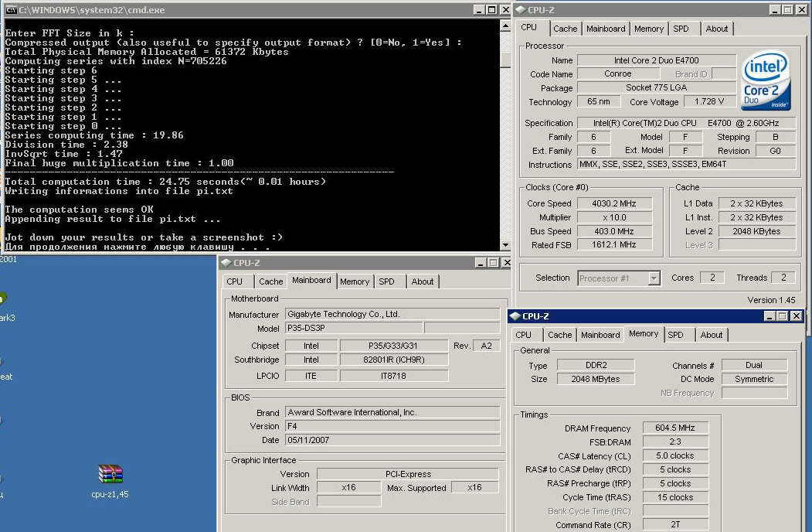Click CAS# Latency value 5.0 clocks
The height and width of the screenshot is (532, 812).
675,455
